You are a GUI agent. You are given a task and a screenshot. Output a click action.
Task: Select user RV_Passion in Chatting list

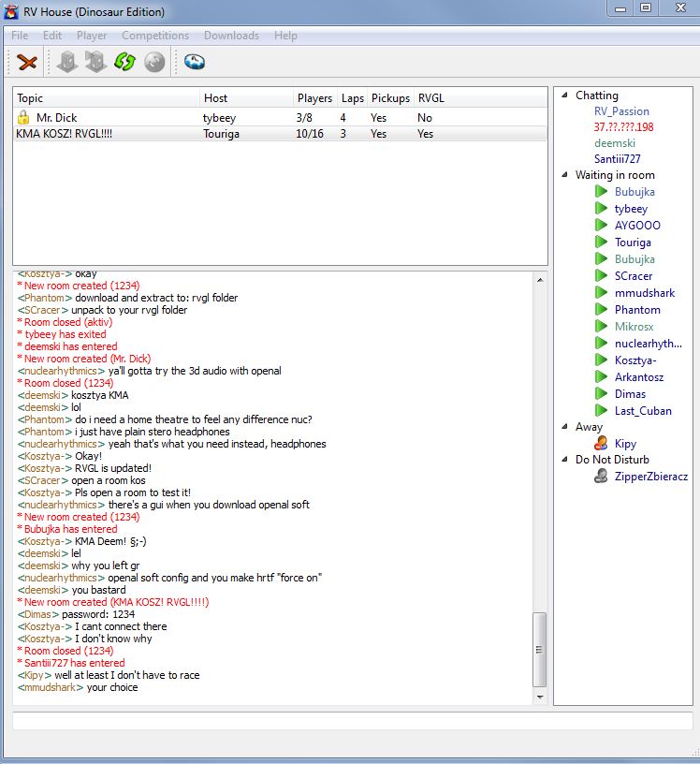click(x=621, y=111)
